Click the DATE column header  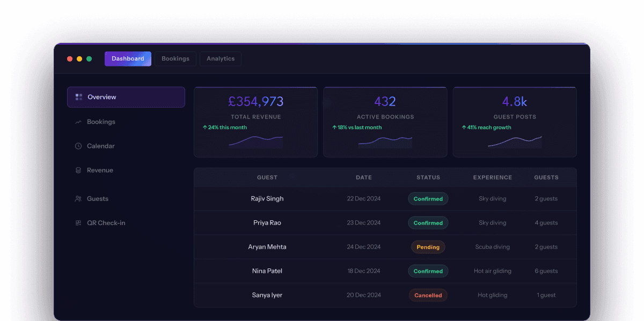[x=364, y=177]
